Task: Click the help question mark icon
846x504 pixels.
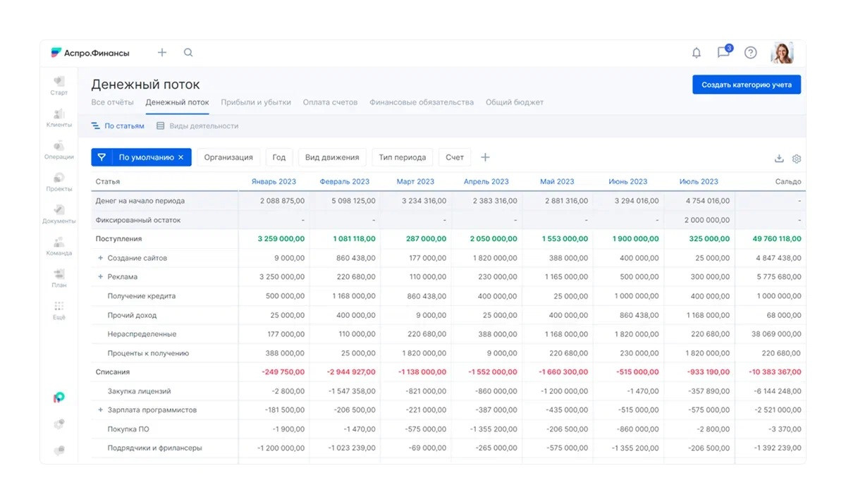Action: pos(750,53)
